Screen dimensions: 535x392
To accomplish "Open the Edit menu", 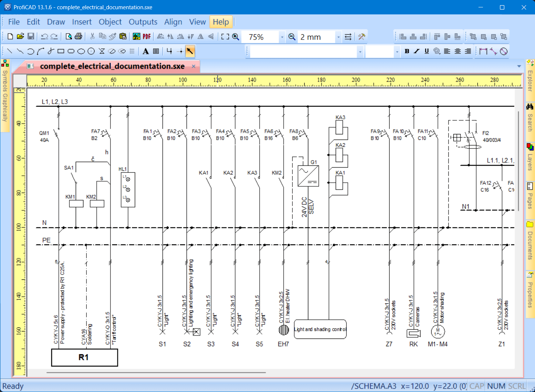I will (x=33, y=22).
